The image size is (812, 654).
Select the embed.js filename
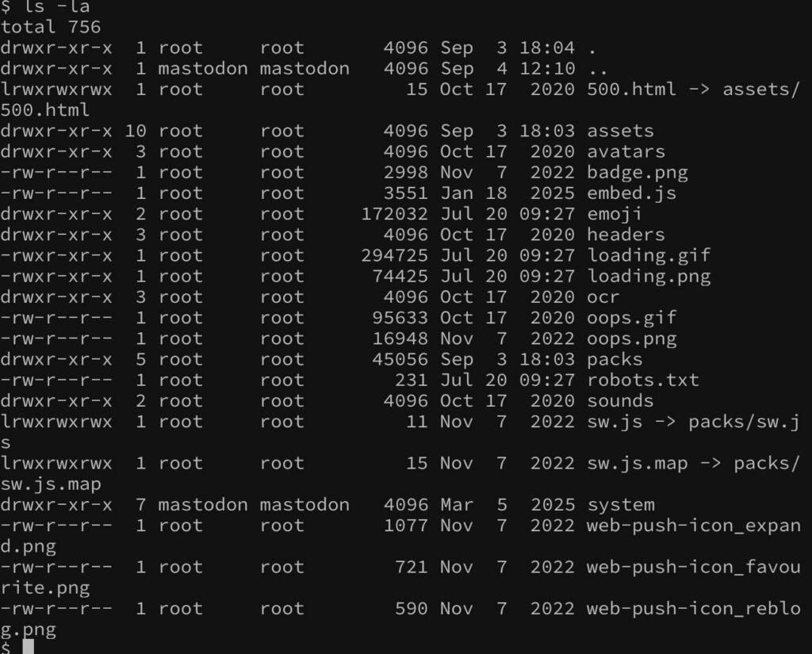[x=631, y=193]
